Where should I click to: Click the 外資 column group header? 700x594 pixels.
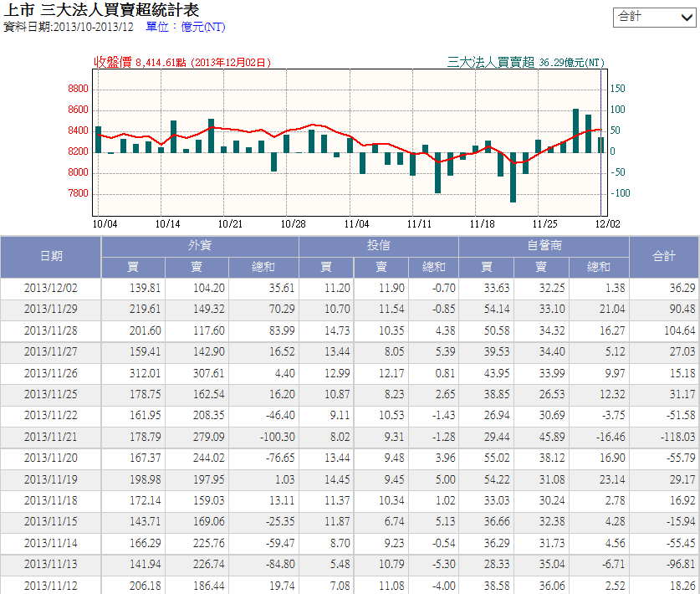coord(200,246)
